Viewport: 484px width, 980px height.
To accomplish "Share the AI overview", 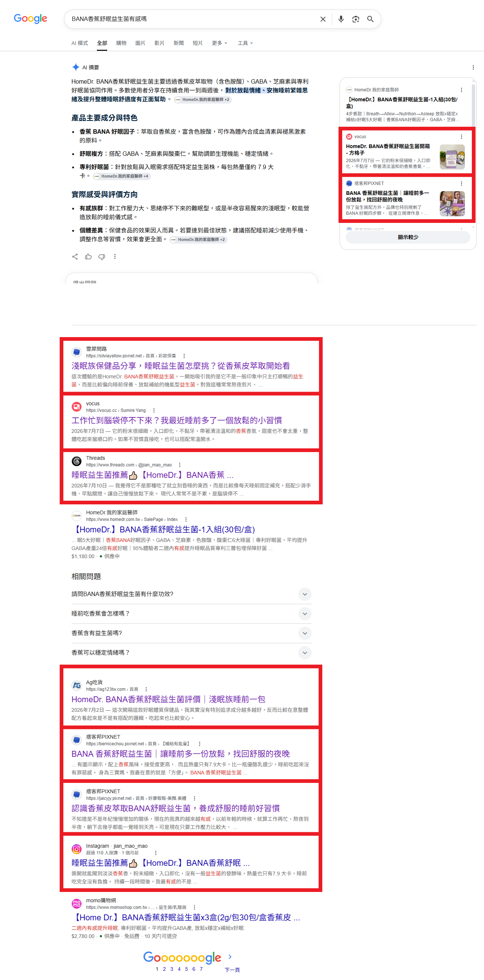I will coord(75,257).
